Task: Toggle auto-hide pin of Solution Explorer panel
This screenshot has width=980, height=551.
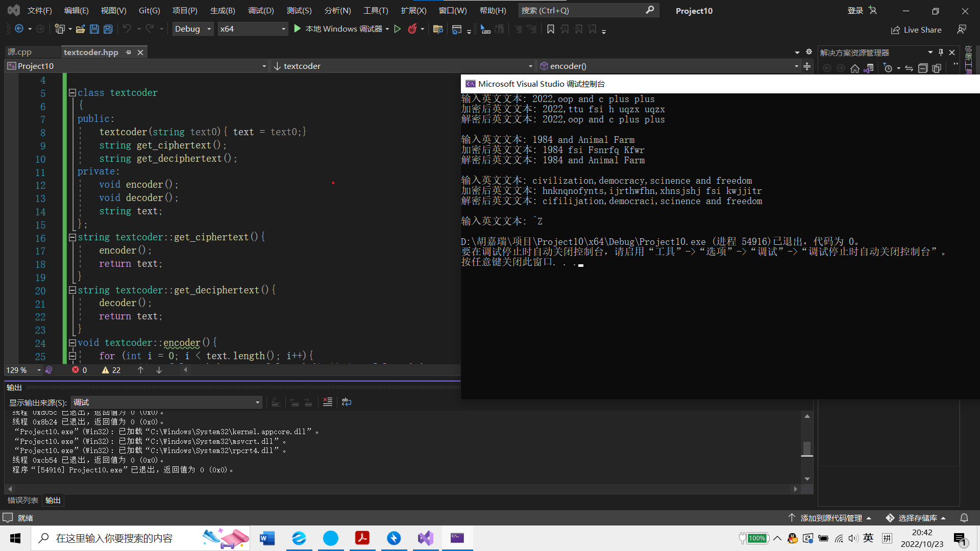Action: tap(941, 52)
